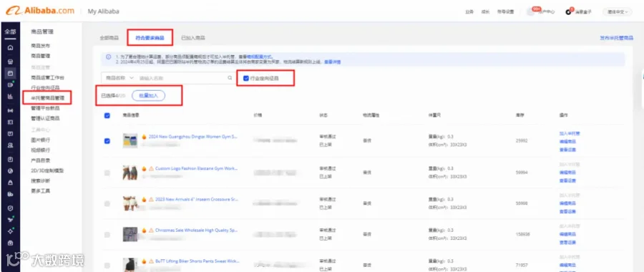Click the blue info icon in notice banner

[x=109, y=57]
